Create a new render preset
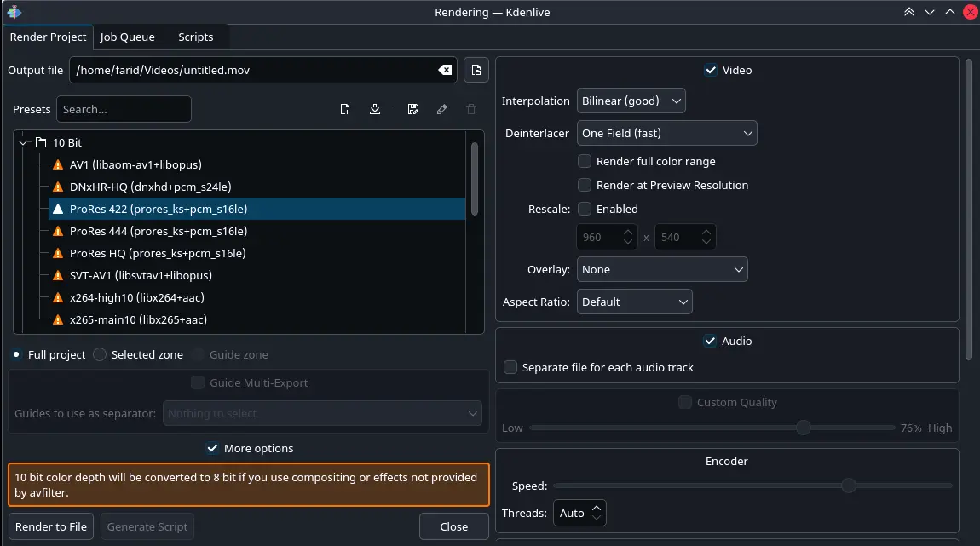The height and width of the screenshot is (546, 980). [x=345, y=109]
